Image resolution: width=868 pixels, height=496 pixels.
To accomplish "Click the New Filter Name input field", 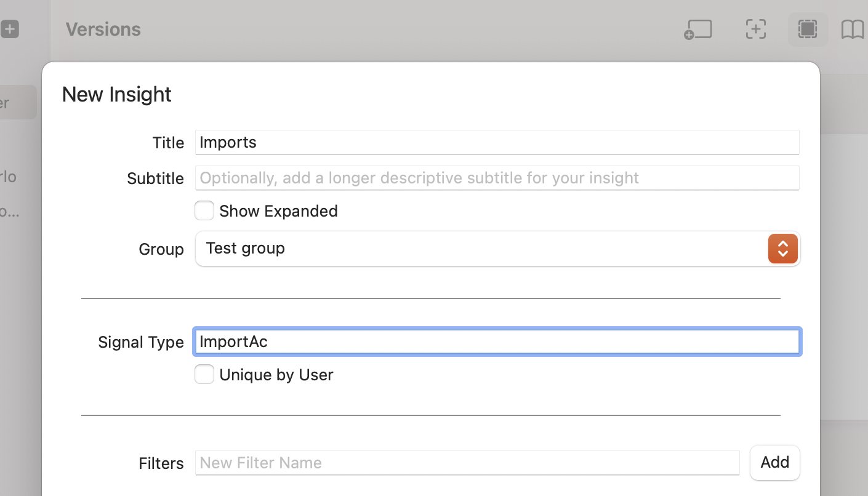I will 467,463.
